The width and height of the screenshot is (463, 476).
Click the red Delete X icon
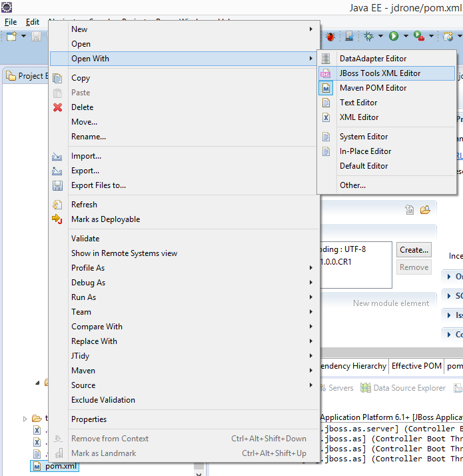tap(58, 107)
